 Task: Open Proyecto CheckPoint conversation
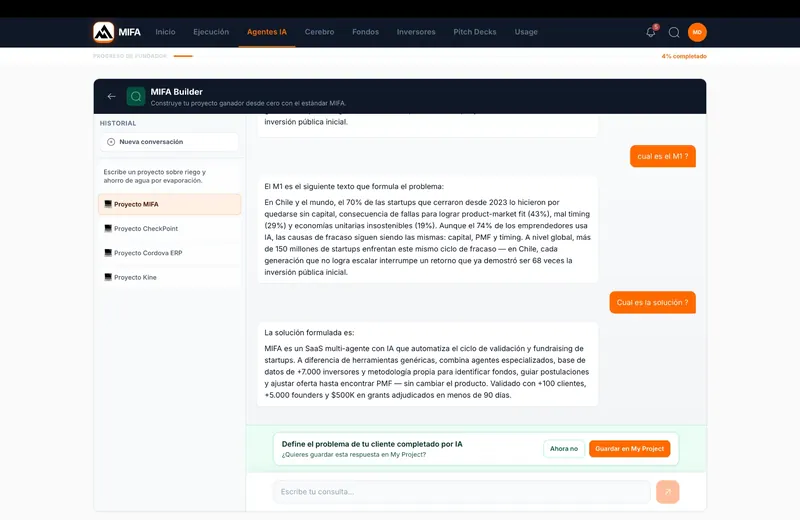(x=169, y=229)
